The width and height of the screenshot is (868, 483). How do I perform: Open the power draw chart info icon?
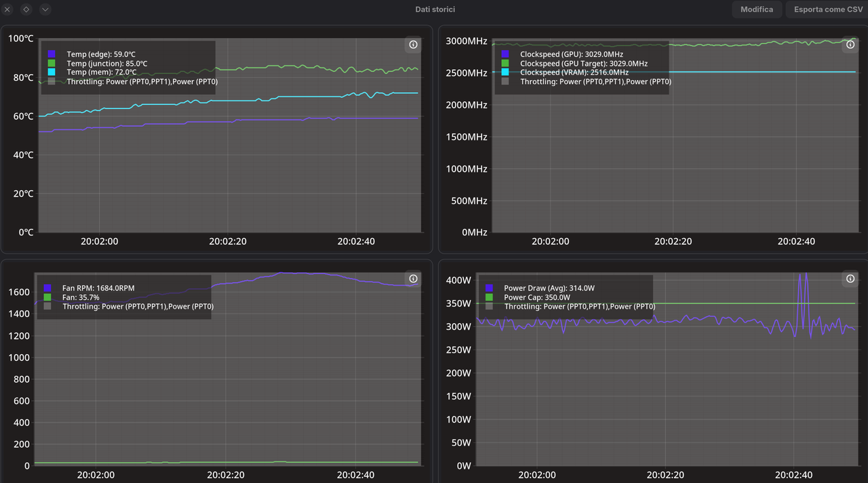(x=850, y=279)
